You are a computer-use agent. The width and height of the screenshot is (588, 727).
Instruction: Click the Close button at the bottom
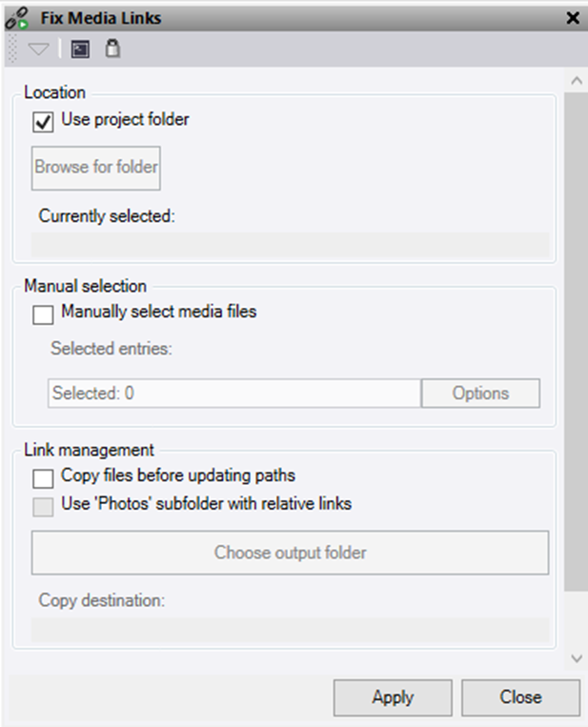[x=520, y=697]
